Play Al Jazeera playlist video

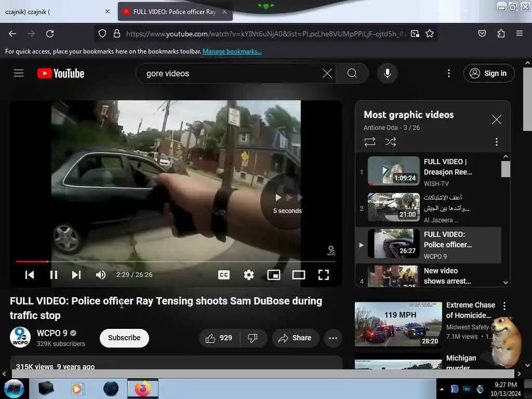[x=428, y=208]
